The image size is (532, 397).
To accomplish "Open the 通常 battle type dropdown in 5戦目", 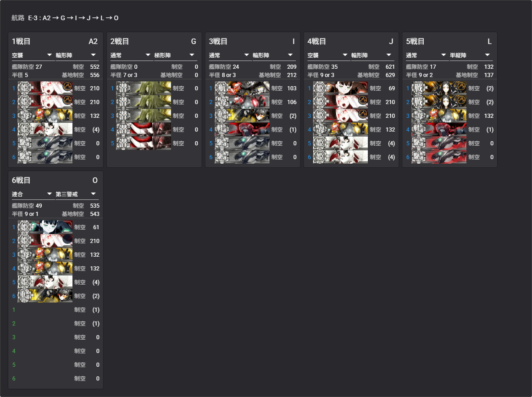I will click(x=427, y=55).
